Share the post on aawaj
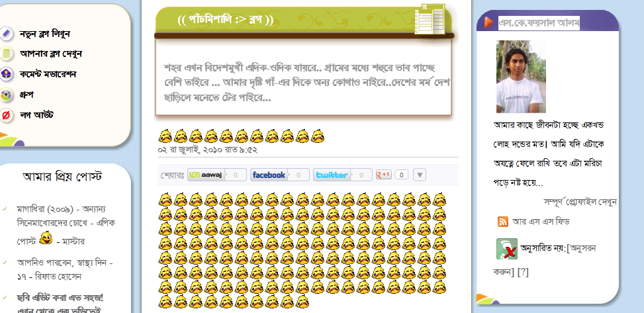 click(x=207, y=175)
